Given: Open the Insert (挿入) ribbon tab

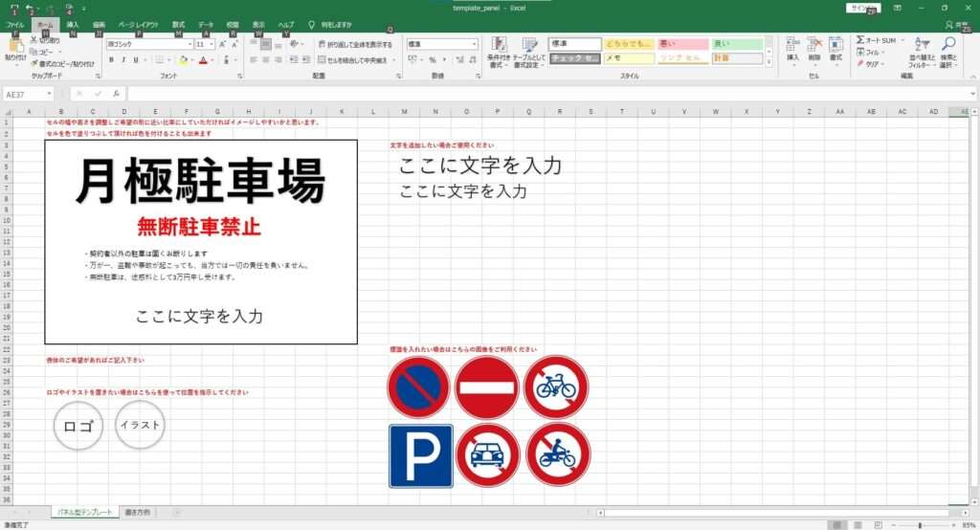Looking at the screenshot, I should pyautogui.click(x=73, y=24).
